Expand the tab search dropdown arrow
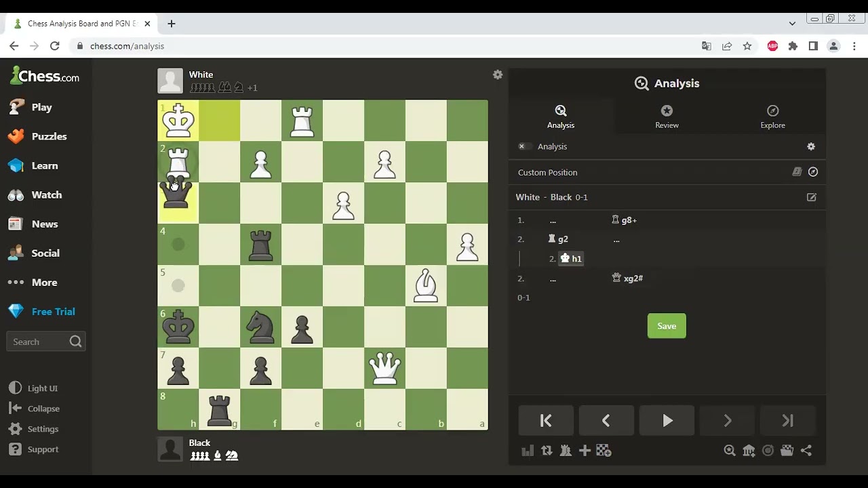Screen dimensions: 868x488 pyautogui.click(x=792, y=24)
